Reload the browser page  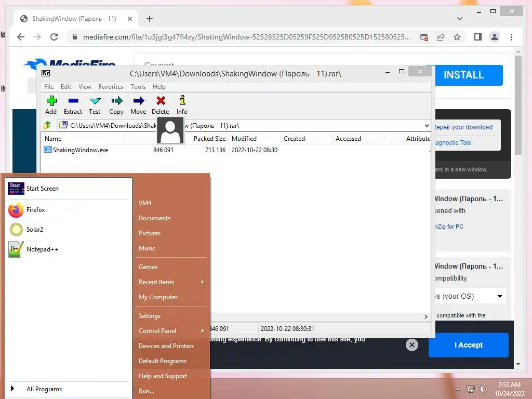54,37
